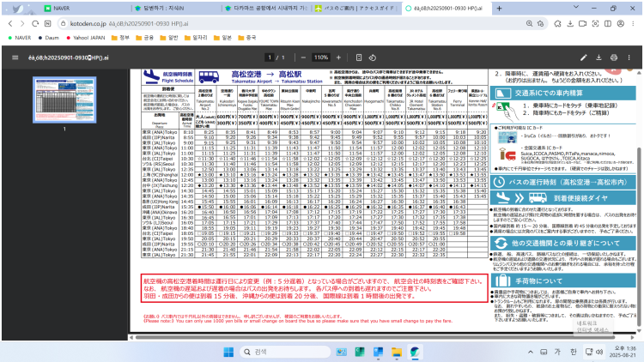
Task: Switch to the 답변하기 : 지식iN tab
Action: coord(178,9)
